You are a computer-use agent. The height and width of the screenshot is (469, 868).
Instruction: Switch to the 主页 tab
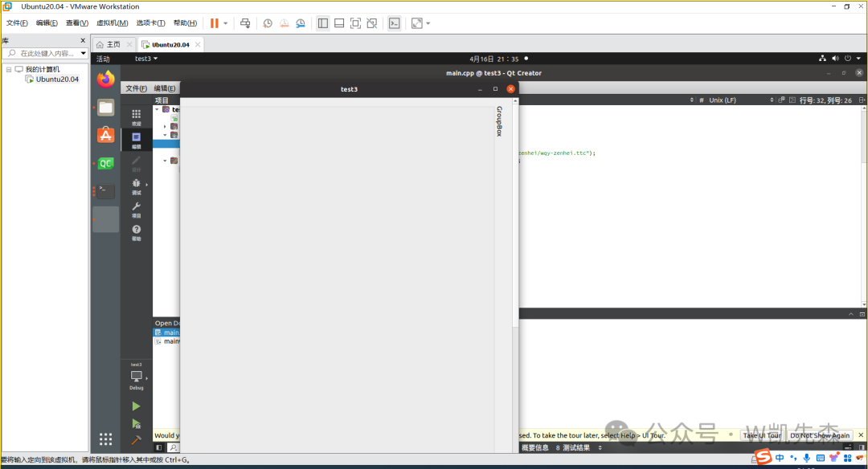(x=113, y=45)
